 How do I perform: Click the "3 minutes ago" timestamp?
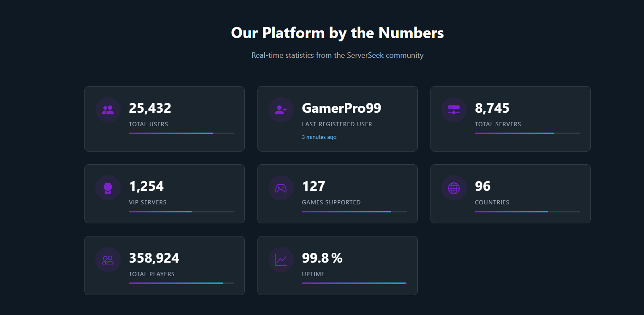pyautogui.click(x=319, y=137)
